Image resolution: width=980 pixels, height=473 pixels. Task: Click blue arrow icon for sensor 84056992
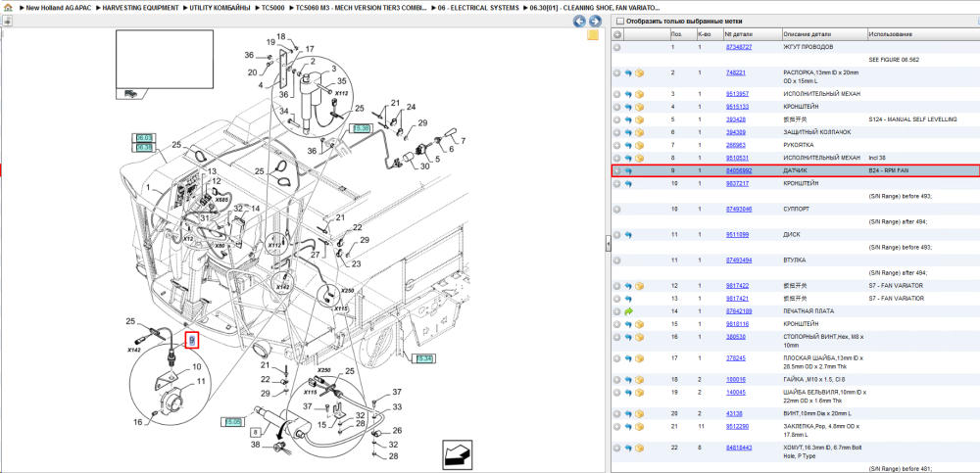coord(628,170)
